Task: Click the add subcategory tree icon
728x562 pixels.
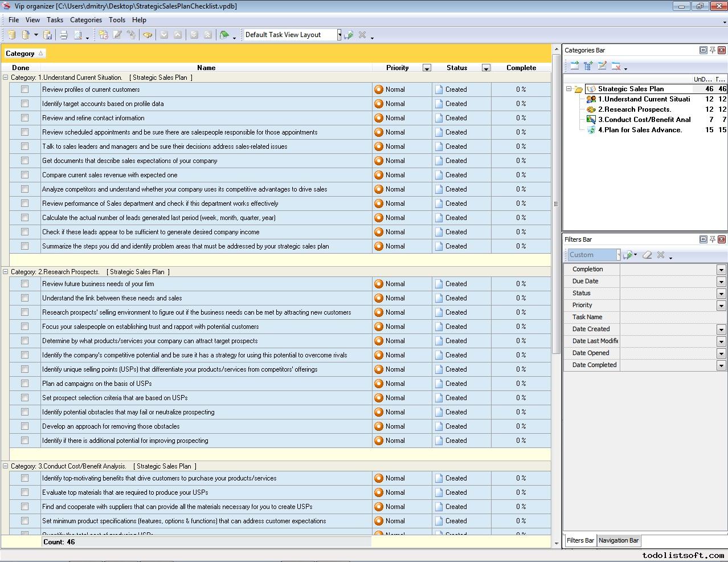Action: click(x=588, y=66)
